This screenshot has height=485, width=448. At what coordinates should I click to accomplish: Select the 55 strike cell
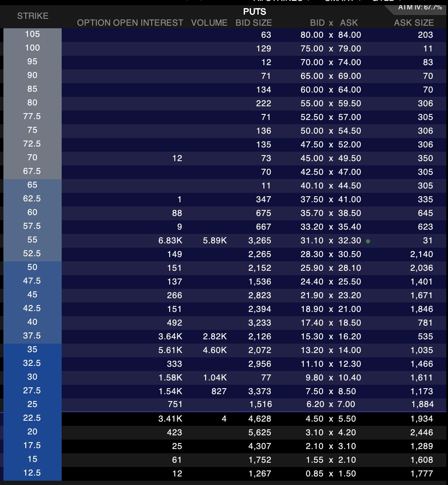pos(33,240)
